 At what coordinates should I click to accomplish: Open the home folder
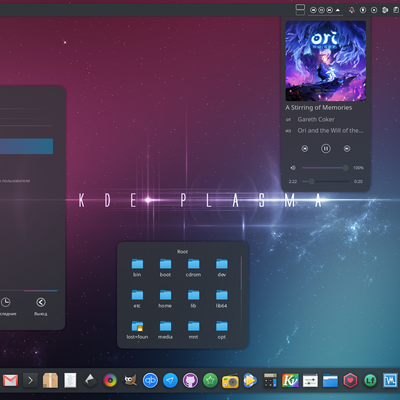(165, 299)
